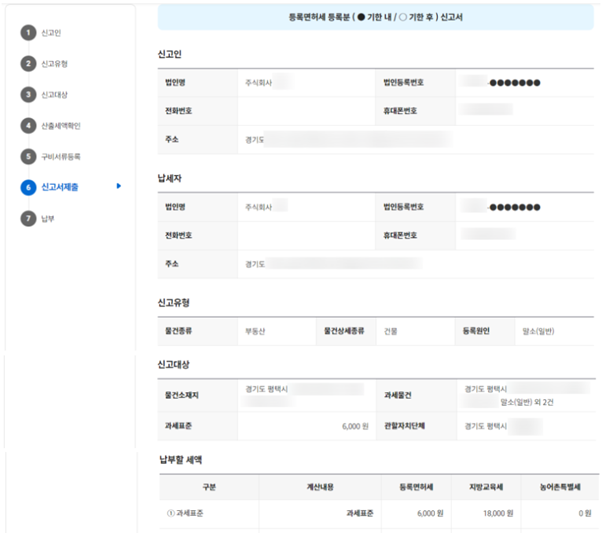Click the step 1 number circle
This screenshot has width=602, height=533.
(28, 33)
